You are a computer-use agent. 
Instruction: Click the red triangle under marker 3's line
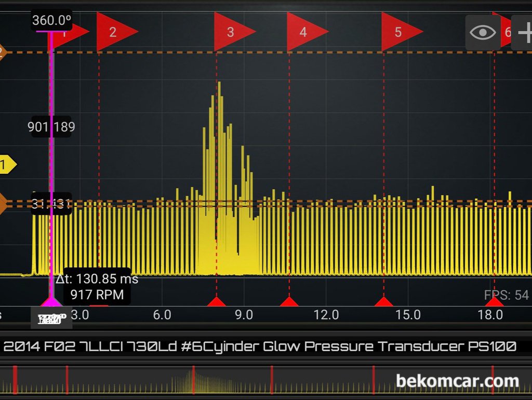point(217,302)
